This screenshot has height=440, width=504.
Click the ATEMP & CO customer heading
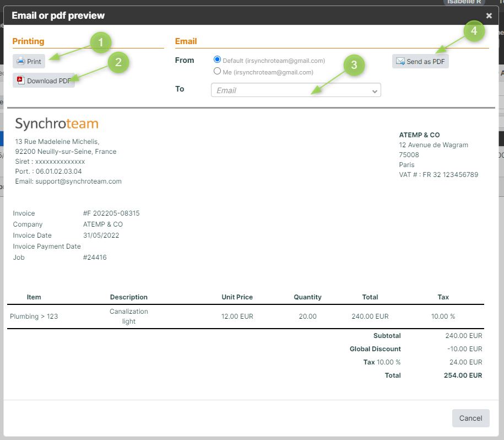[420, 135]
